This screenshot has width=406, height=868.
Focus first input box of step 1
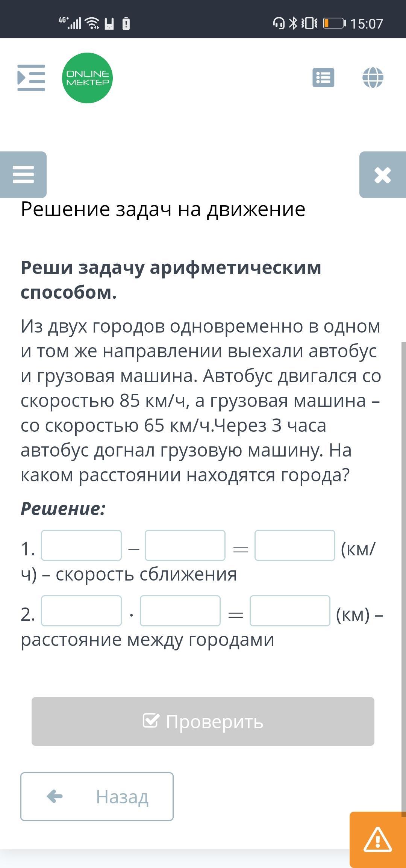81,546
